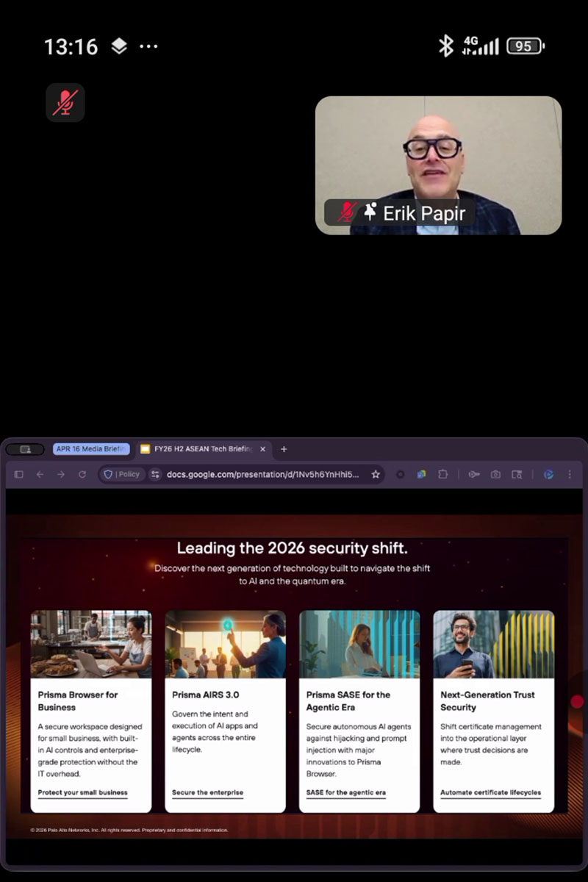Click the 'Prisma AIRS 3.0' heading

click(205, 695)
